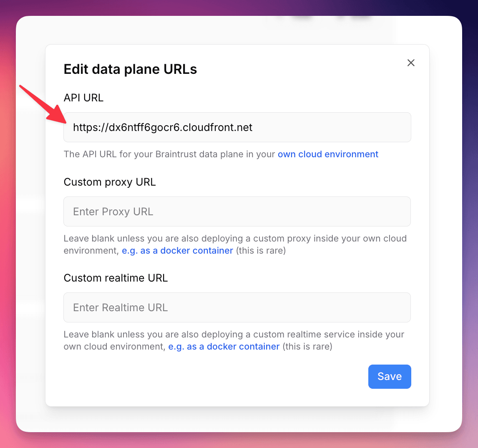Click the 'Enter Realtime URL' field

click(237, 307)
